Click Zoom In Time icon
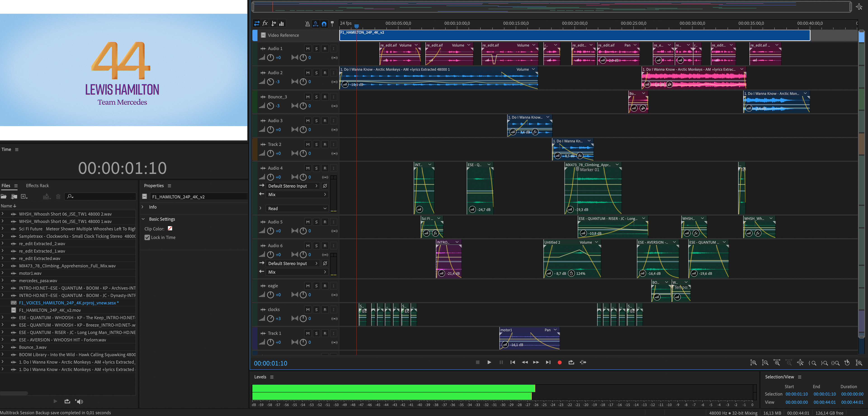Screen dimensions: 868x416 777,362
